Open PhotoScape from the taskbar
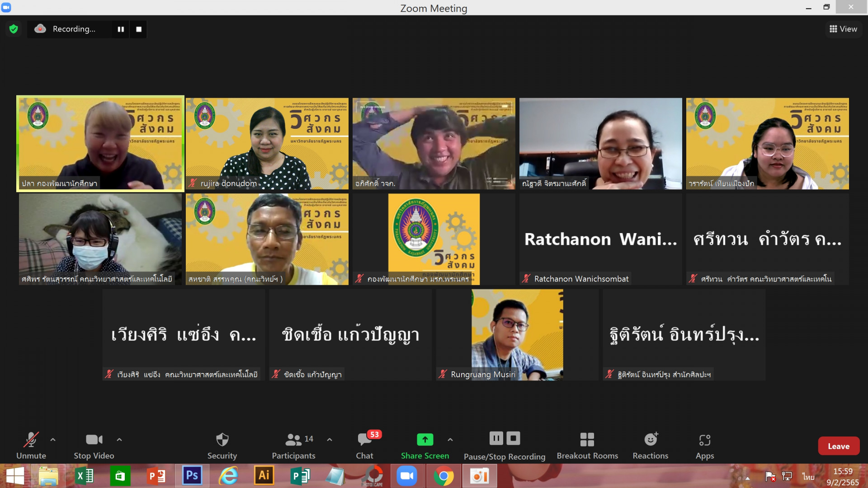This screenshot has width=868, height=488. coord(373,476)
